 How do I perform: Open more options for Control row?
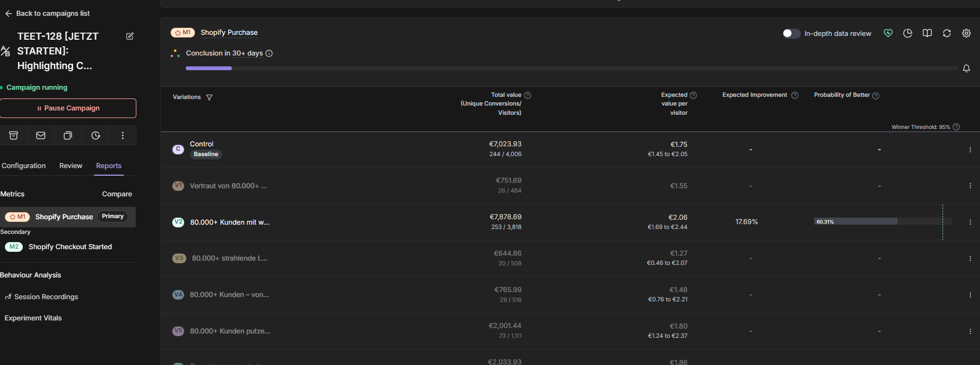pos(970,150)
